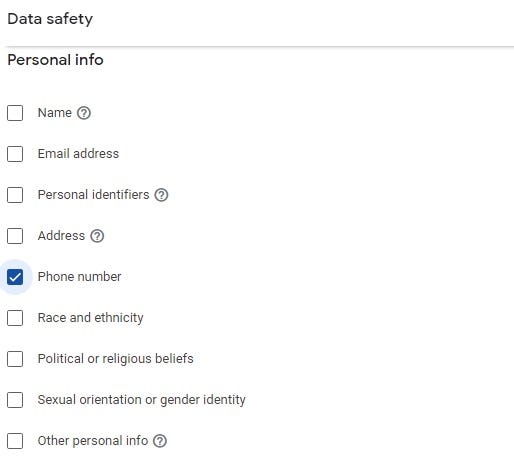
Task: Select the Address checkbox
Action: 15,236
